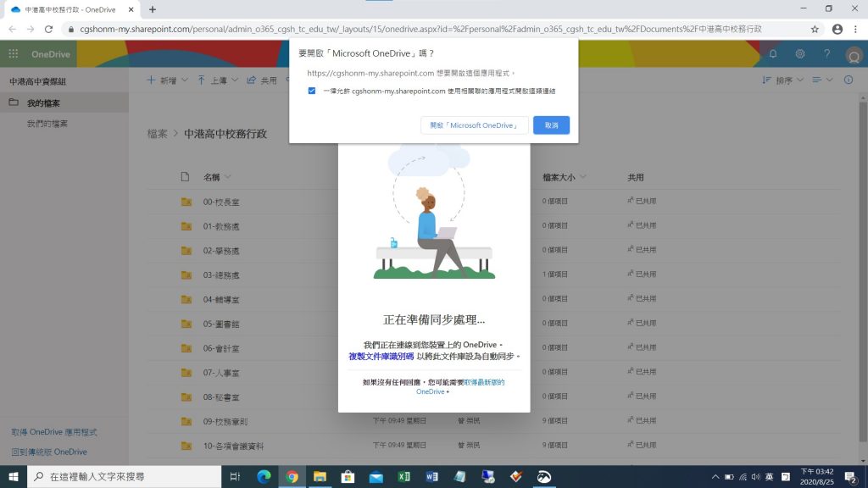Expand the 新增 dropdown
The image size is (868, 488).
(184, 80)
